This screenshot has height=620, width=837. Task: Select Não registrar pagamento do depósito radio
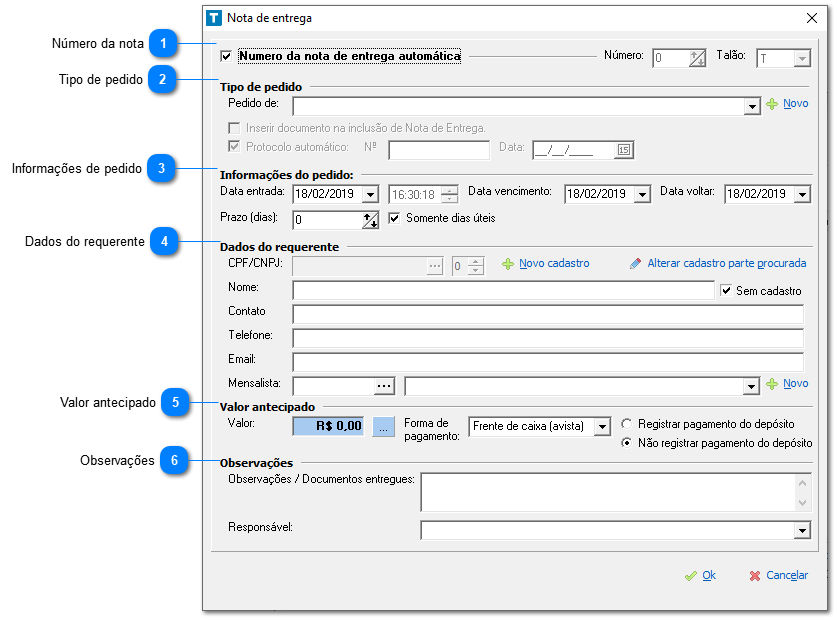pyautogui.click(x=627, y=443)
